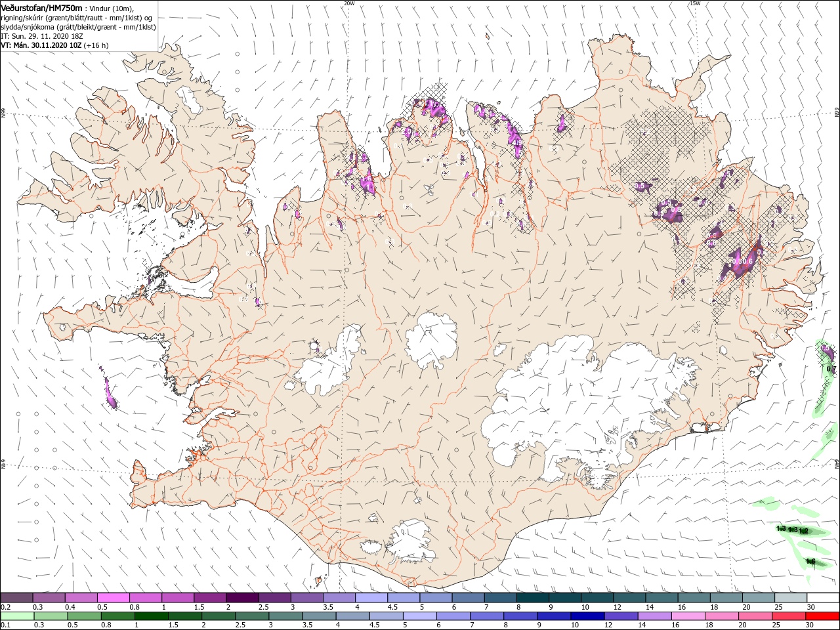840x630 pixels.
Task: Select the VT: Mán. 30.11.2020 10Z valid time
Action: tap(40, 45)
